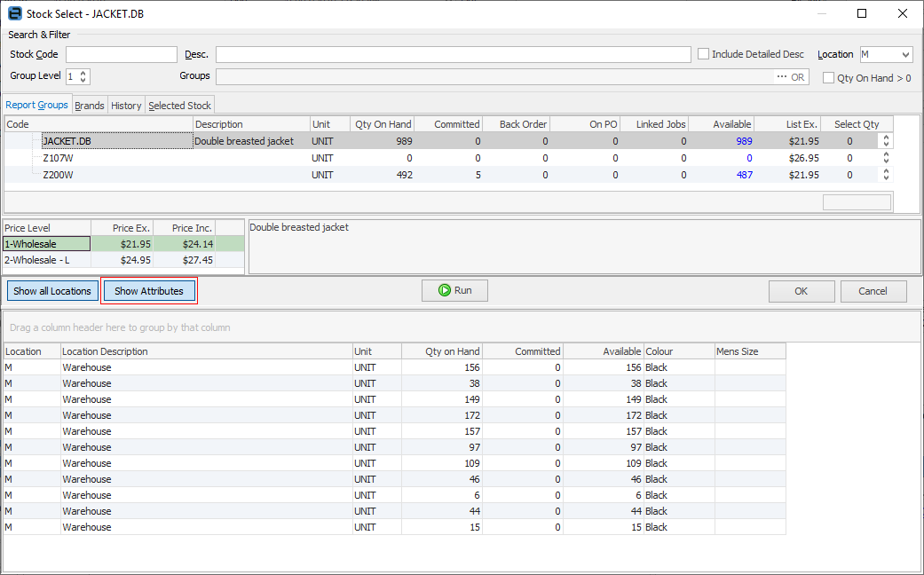
Task: Click the Show Attributes button
Action: click(149, 290)
